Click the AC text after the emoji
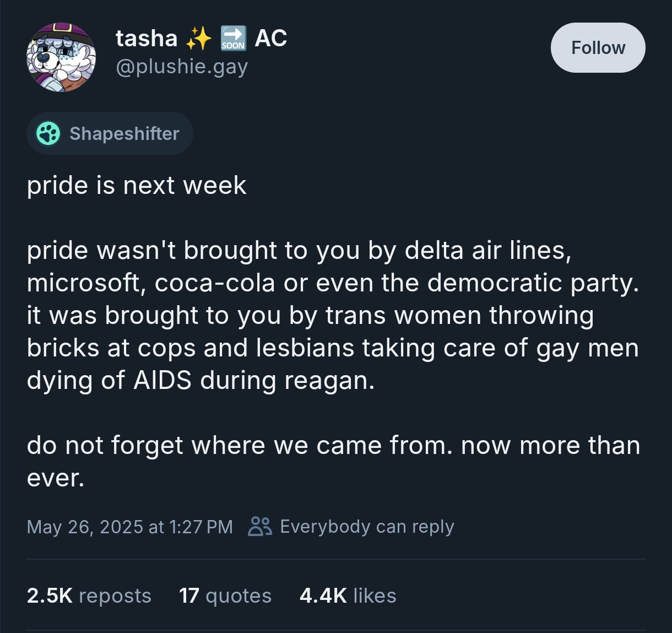The height and width of the screenshot is (633, 672). (270, 39)
